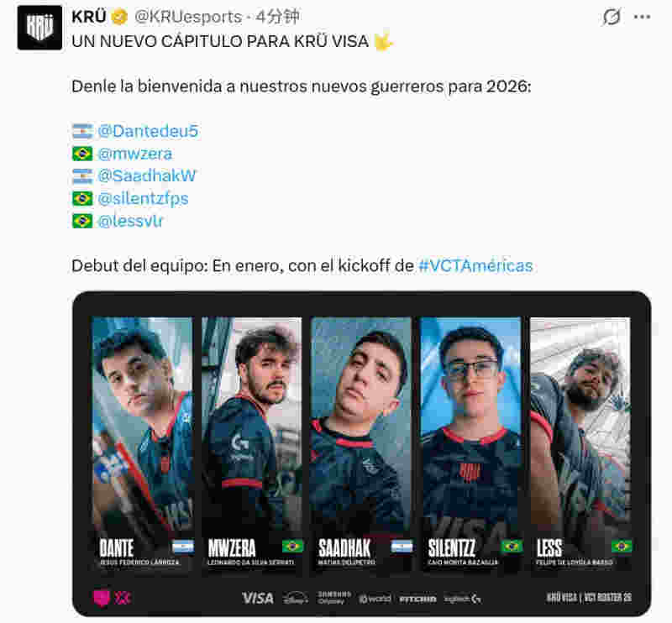Open the @silentzfps mention
The image size is (672, 623).
(x=143, y=199)
